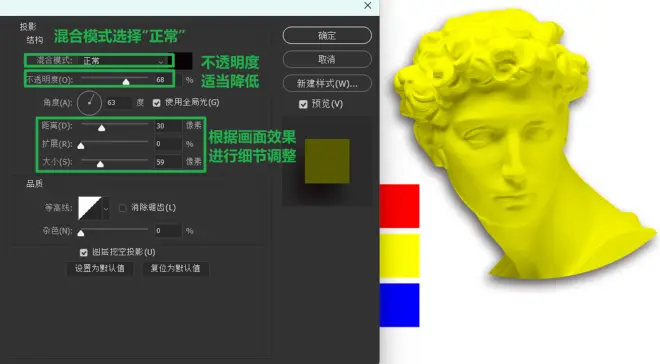Click the black shadow color swatch
The width and height of the screenshot is (660, 364).
pyautogui.click(x=184, y=61)
